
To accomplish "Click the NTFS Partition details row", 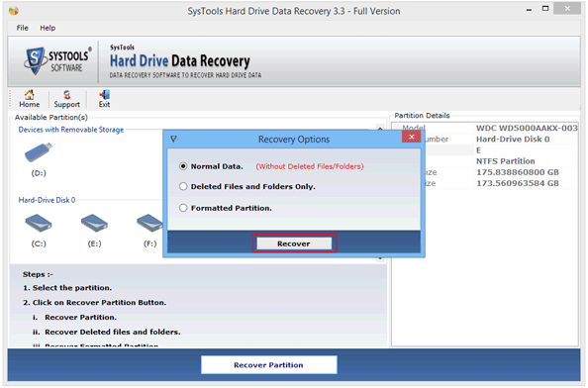I will 484,161.
